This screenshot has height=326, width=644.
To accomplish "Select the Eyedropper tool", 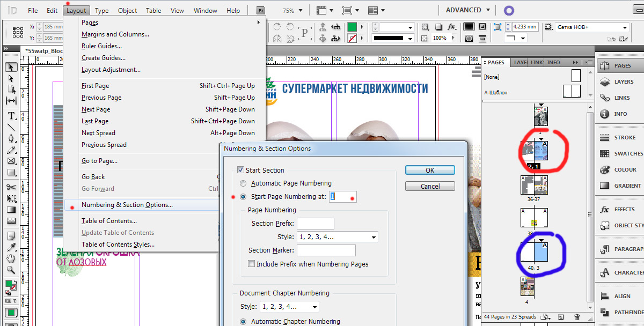I will 11,247.
